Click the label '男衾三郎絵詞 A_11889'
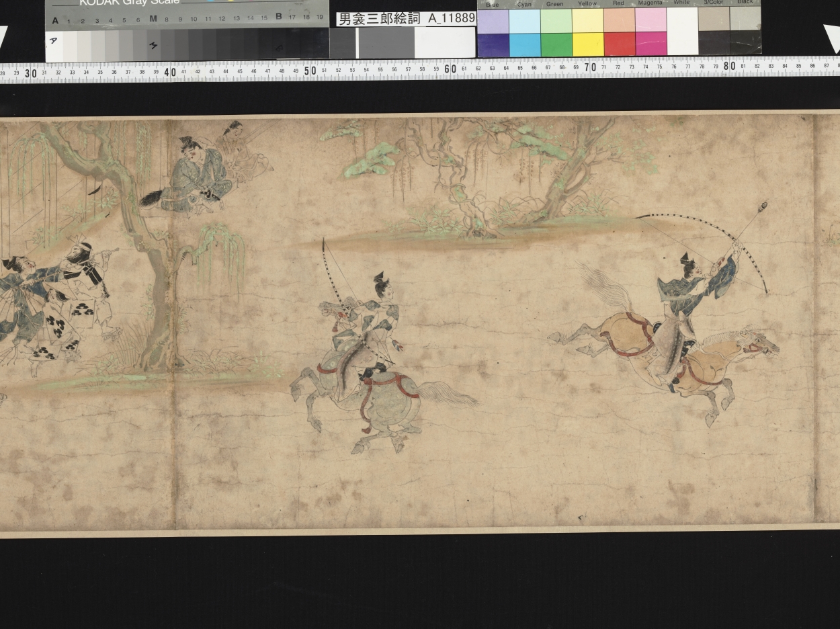Image resolution: width=840 pixels, height=629 pixels. pos(406,19)
